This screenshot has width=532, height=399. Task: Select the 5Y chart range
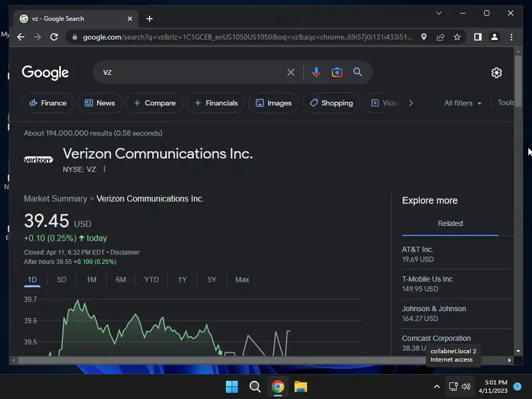coord(212,280)
